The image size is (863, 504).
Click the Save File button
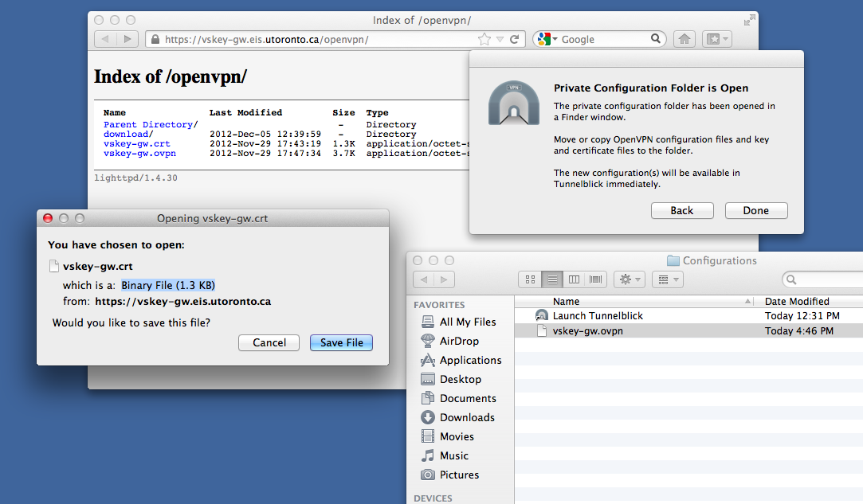(341, 343)
